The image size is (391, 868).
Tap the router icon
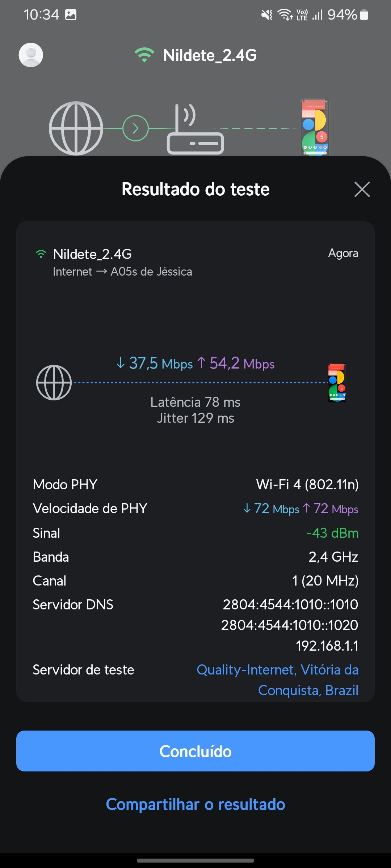coord(195,131)
